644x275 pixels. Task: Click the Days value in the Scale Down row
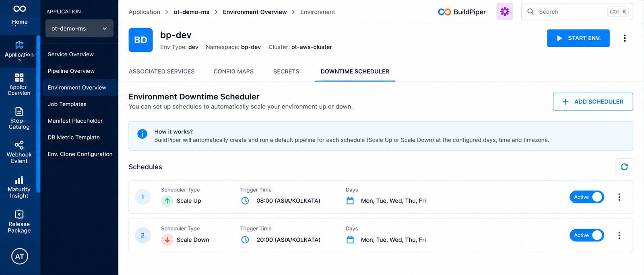click(393, 240)
